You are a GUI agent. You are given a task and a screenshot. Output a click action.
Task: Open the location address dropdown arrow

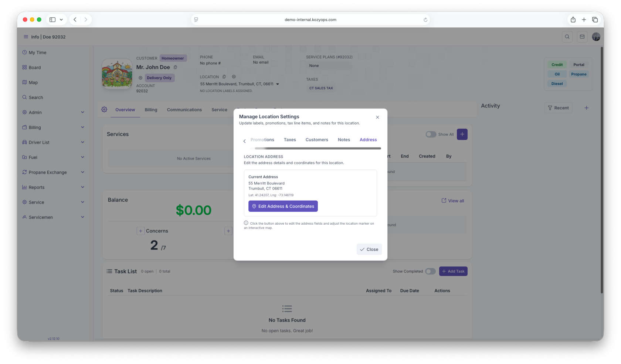coord(278,84)
